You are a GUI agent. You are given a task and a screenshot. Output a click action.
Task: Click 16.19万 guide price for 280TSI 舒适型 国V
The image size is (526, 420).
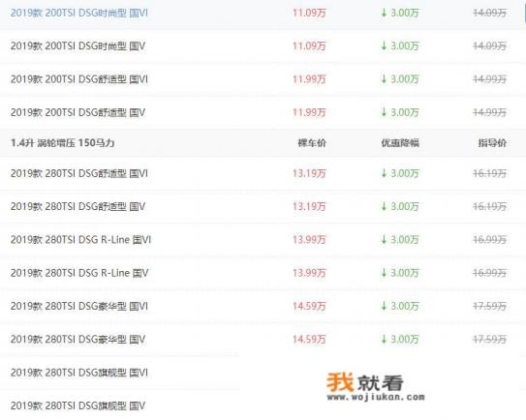(x=490, y=206)
